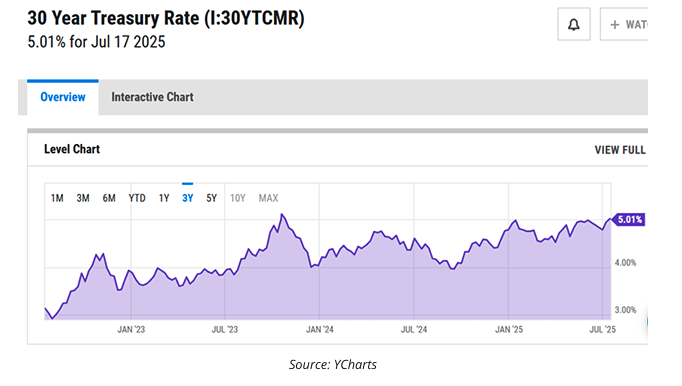
Task: Select the MAX time range
Action: (268, 198)
